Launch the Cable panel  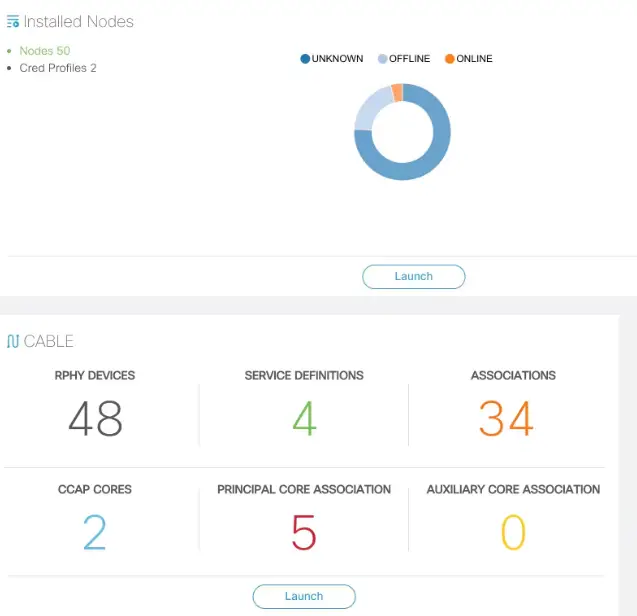(304, 596)
